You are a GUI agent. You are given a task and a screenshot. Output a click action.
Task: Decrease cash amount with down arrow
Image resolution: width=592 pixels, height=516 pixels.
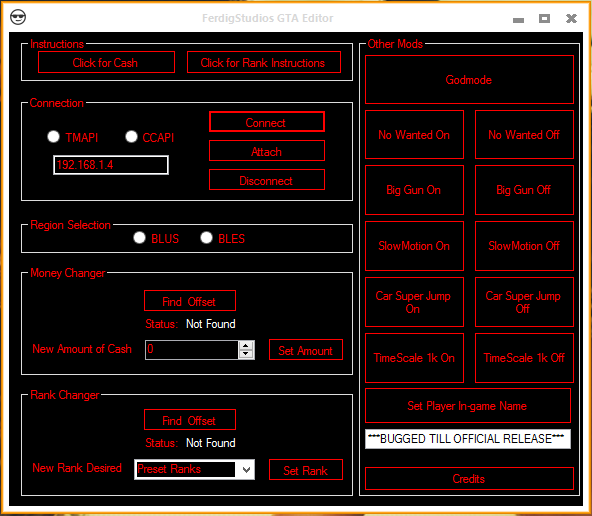(246, 354)
